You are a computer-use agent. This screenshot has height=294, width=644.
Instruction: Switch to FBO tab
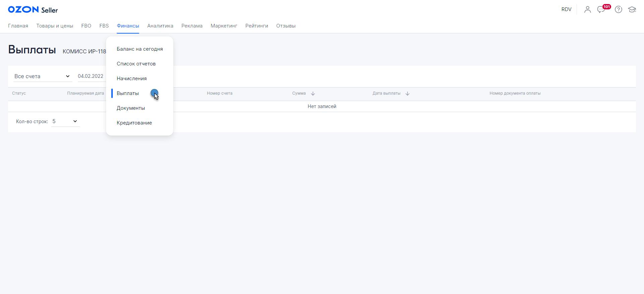[x=86, y=26]
